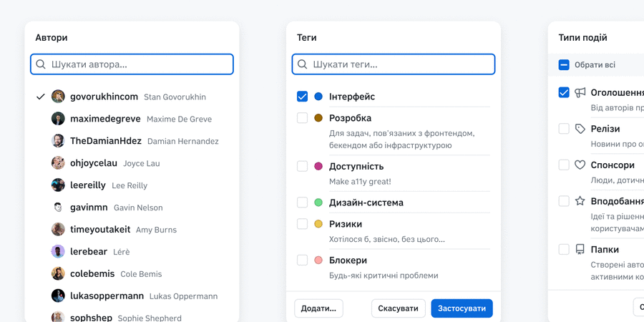Screen dimensions: 644x322
Task: Toggle the Обрати всі checkbox
Action: (564, 65)
